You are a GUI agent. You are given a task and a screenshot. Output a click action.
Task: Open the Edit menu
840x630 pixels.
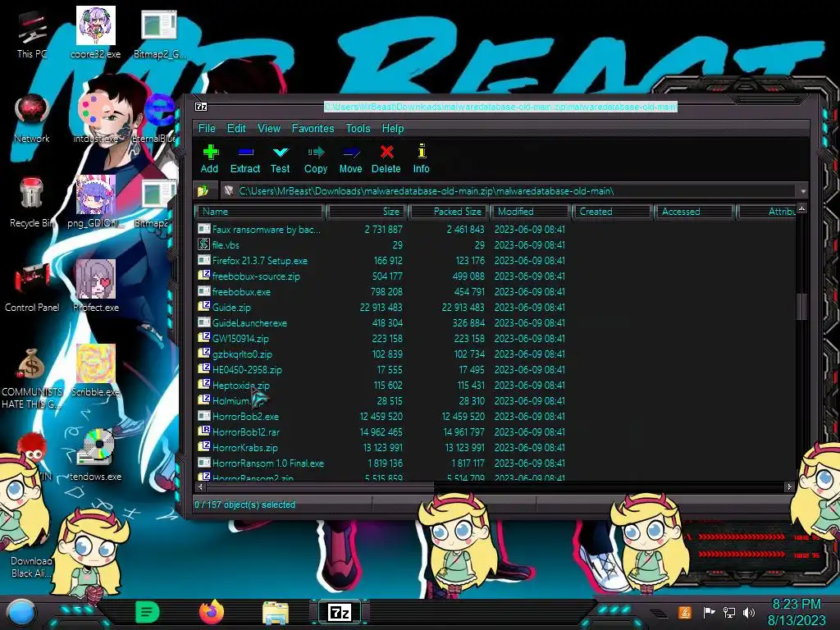(236, 129)
